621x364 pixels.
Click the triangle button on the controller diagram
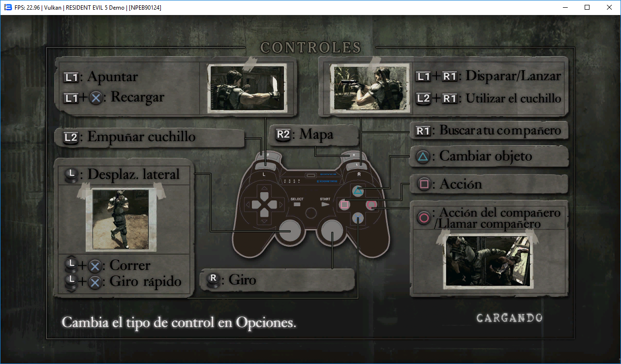(x=358, y=191)
